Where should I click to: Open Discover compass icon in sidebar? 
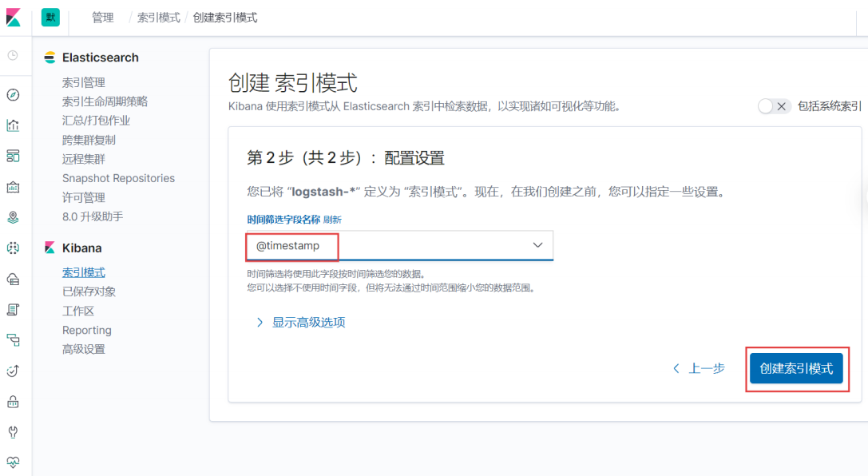[x=13, y=95]
